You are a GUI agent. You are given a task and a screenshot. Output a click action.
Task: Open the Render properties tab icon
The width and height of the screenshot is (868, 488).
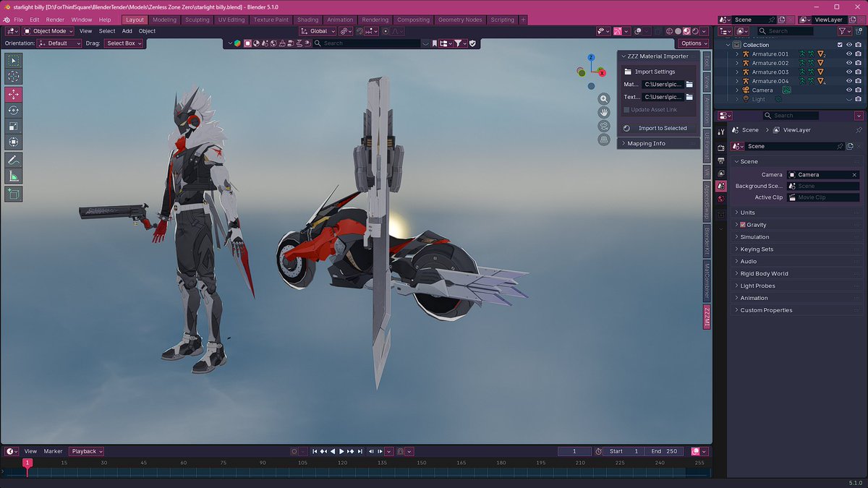point(721,147)
